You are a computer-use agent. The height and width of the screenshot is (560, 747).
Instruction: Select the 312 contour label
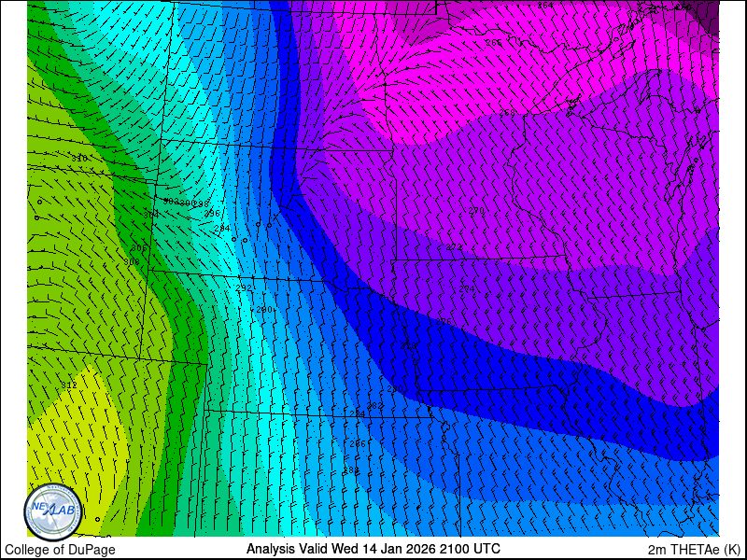tap(69, 385)
